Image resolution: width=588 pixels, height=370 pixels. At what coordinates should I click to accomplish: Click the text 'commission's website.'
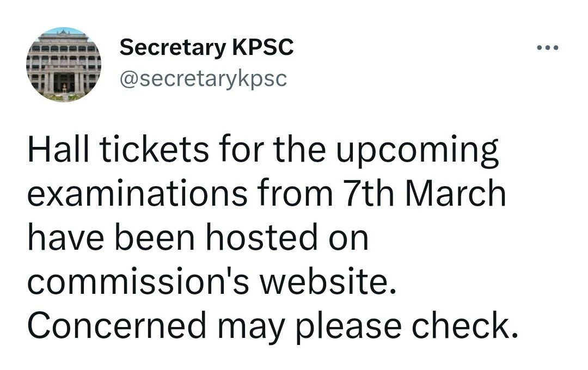212,281
